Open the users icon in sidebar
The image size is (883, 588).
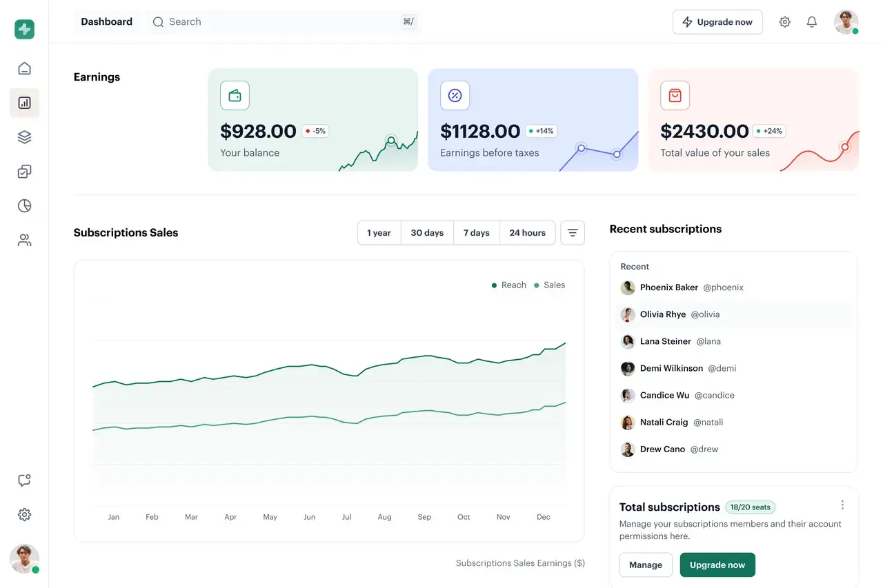pos(24,241)
